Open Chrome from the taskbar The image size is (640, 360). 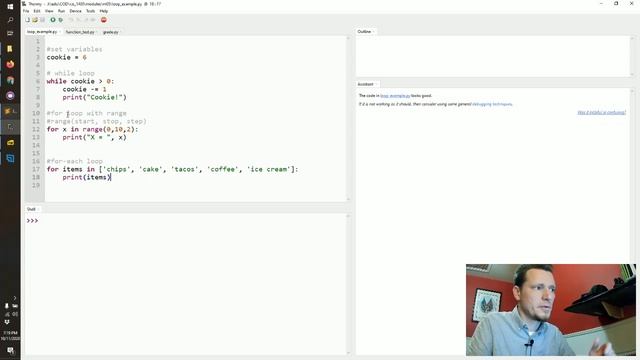[x=10, y=80]
